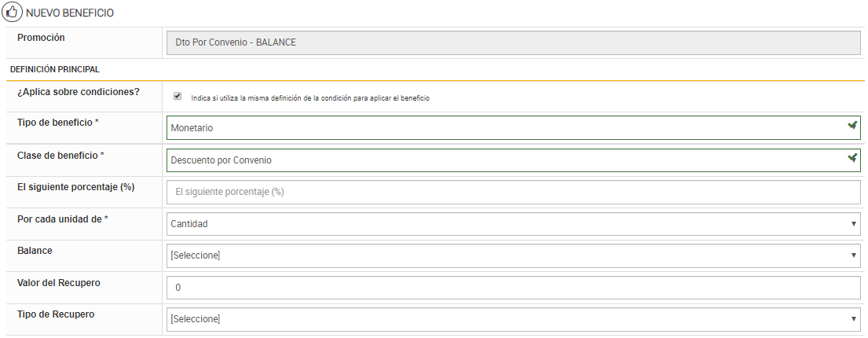This screenshot has width=868, height=338.
Task: Select the Clase de beneficio Descuento por Convenio field
Action: 503,160
